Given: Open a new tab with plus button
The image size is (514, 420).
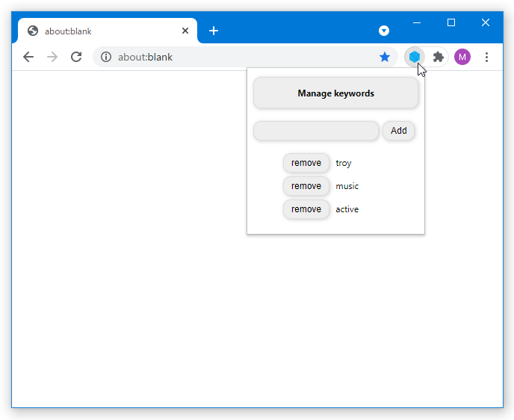Looking at the screenshot, I should pyautogui.click(x=214, y=31).
